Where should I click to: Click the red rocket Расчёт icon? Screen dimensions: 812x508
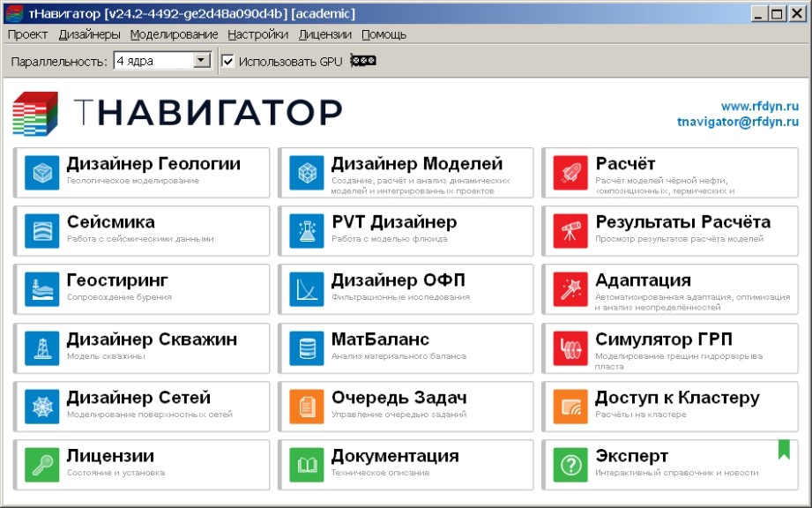click(570, 173)
